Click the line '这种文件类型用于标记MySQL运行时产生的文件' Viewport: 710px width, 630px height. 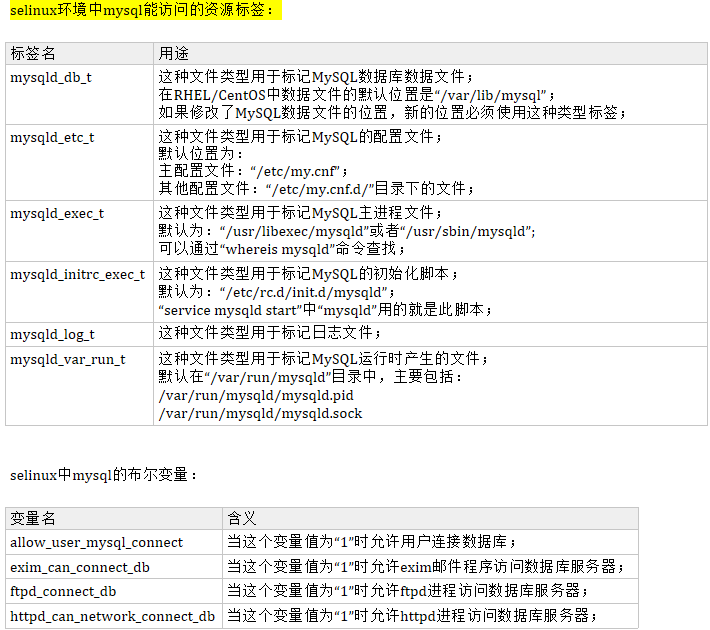tap(323, 359)
